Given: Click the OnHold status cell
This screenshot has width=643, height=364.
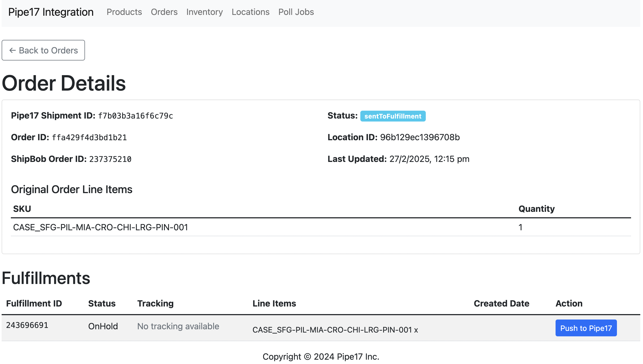Looking at the screenshot, I should click(103, 326).
